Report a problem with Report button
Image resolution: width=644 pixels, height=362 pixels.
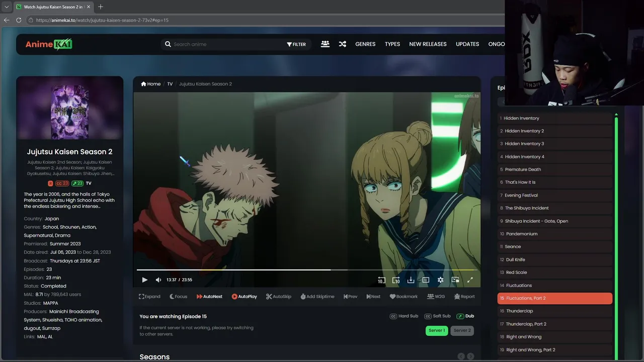[464, 297]
